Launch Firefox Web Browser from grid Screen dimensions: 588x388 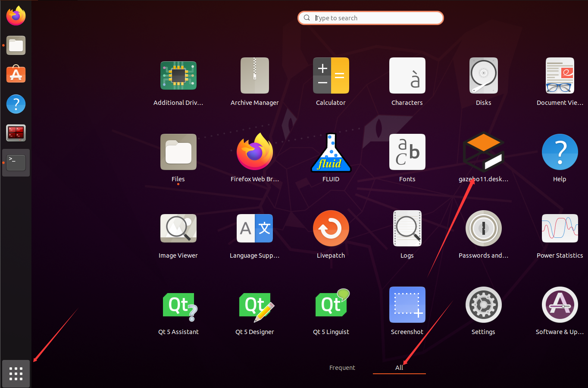(x=255, y=152)
